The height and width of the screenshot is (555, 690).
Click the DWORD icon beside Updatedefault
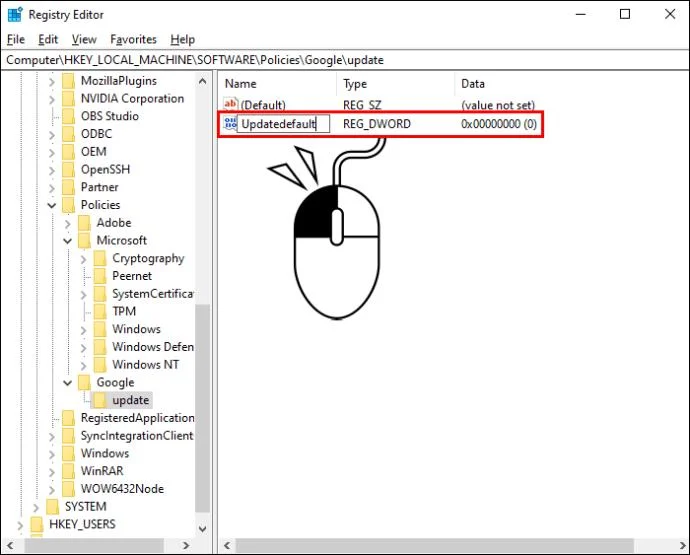[230, 123]
